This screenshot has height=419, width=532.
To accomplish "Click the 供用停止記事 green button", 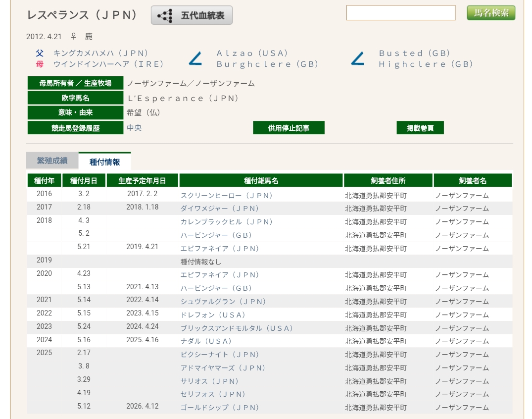I will (289, 128).
